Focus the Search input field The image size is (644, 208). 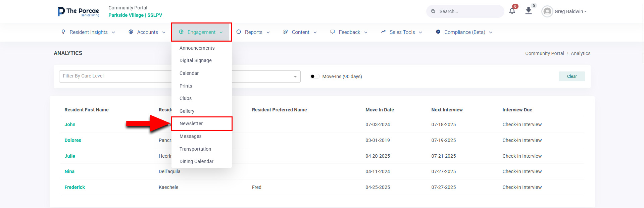click(x=465, y=11)
